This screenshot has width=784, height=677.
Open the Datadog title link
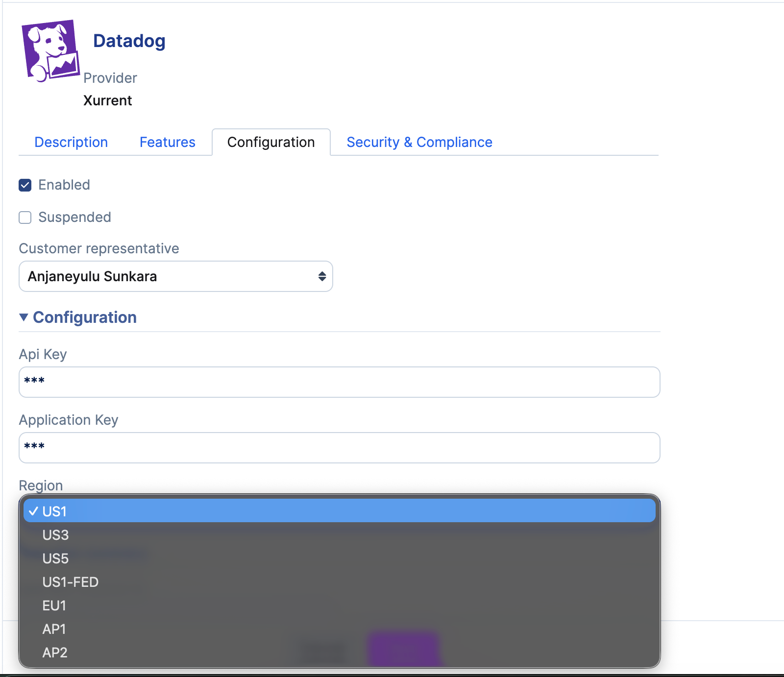tap(129, 41)
